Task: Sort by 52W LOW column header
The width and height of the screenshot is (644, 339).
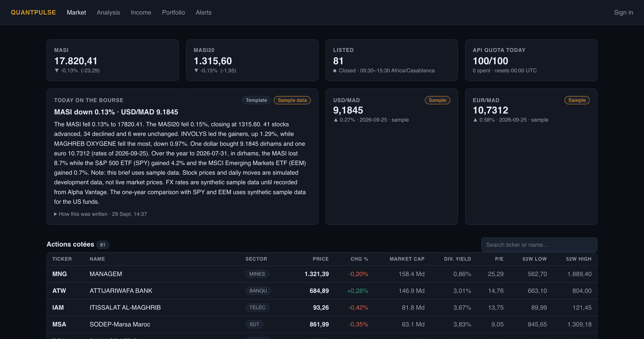Action: (x=535, y=259)
